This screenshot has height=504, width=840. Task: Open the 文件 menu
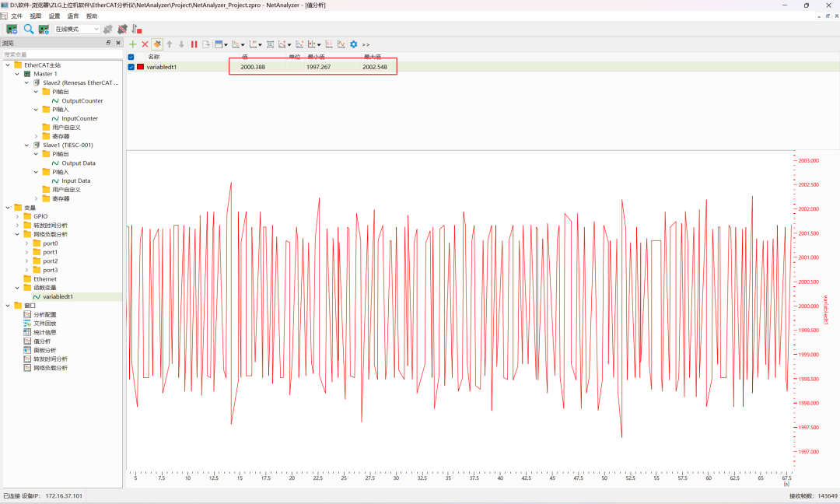pos(16,16)
